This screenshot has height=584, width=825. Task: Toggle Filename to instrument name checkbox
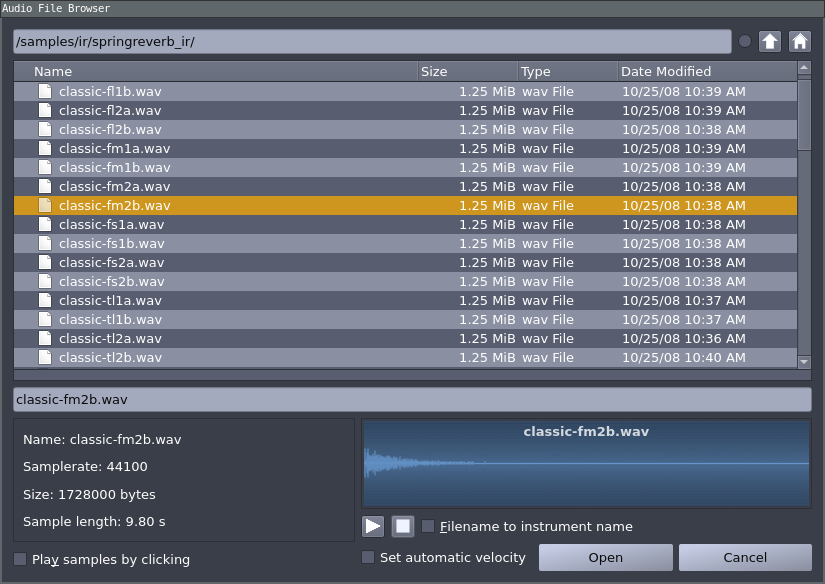[428, 526]
